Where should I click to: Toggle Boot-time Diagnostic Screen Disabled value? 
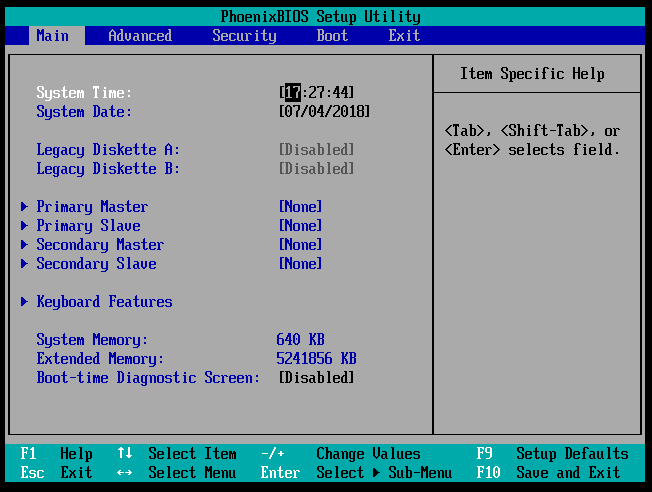coord(316,378)
